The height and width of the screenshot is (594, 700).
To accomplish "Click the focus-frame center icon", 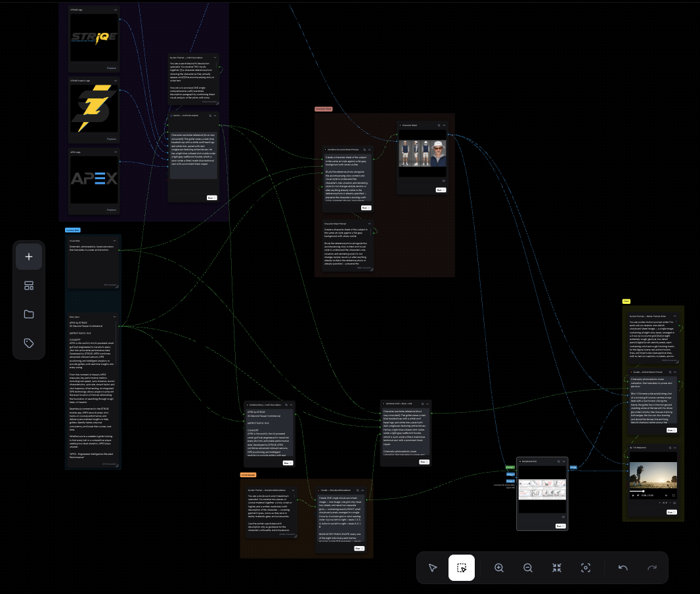I will (585, 568).
